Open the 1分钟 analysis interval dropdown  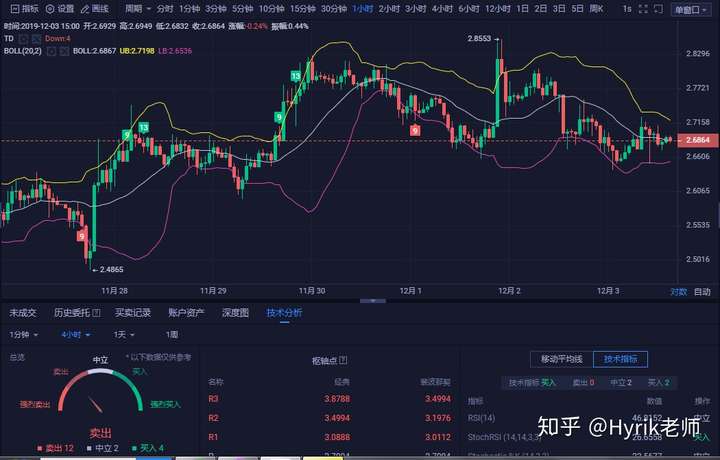[23, 335]
